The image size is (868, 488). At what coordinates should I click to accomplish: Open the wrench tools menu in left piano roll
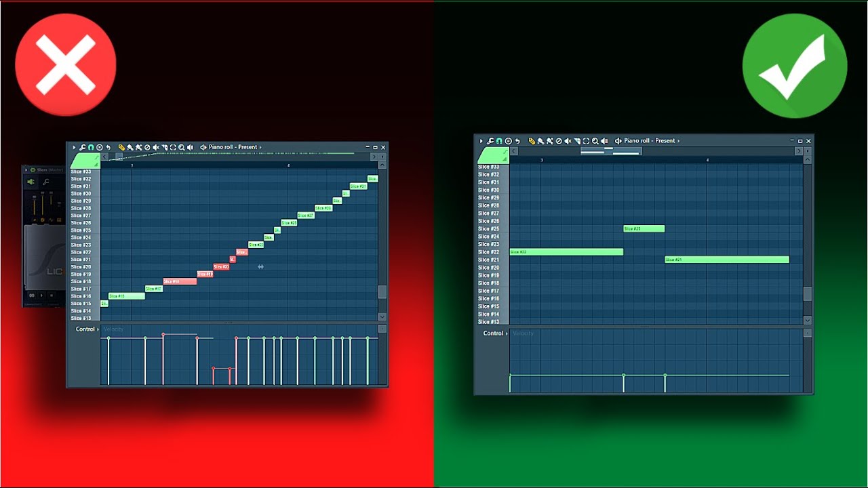pyautogui.click(x=82, y=147)
